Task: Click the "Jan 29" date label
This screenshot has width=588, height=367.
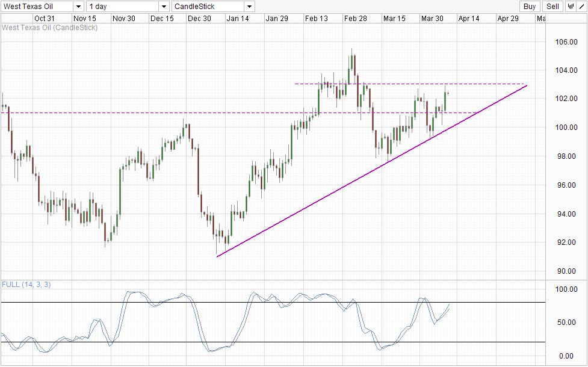Action: pos(277,19)
